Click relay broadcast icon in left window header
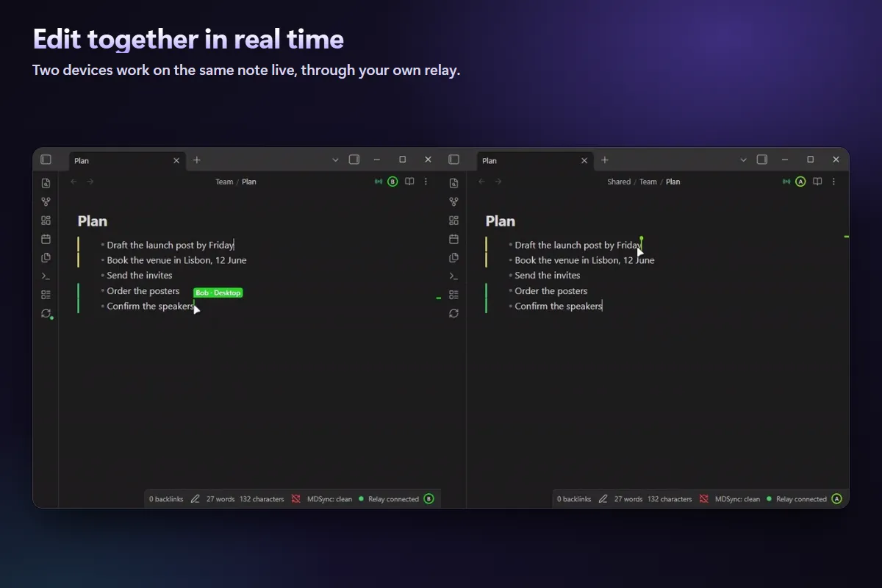 click(x=379, y=182)
